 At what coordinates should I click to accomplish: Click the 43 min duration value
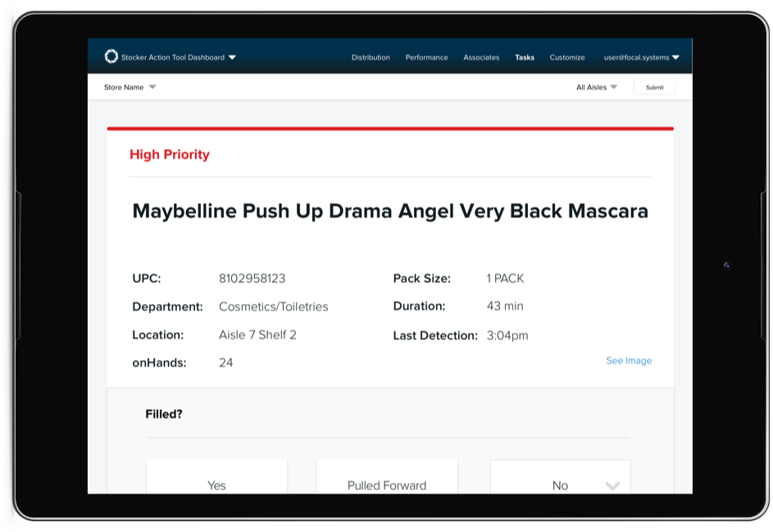point(505,307)
